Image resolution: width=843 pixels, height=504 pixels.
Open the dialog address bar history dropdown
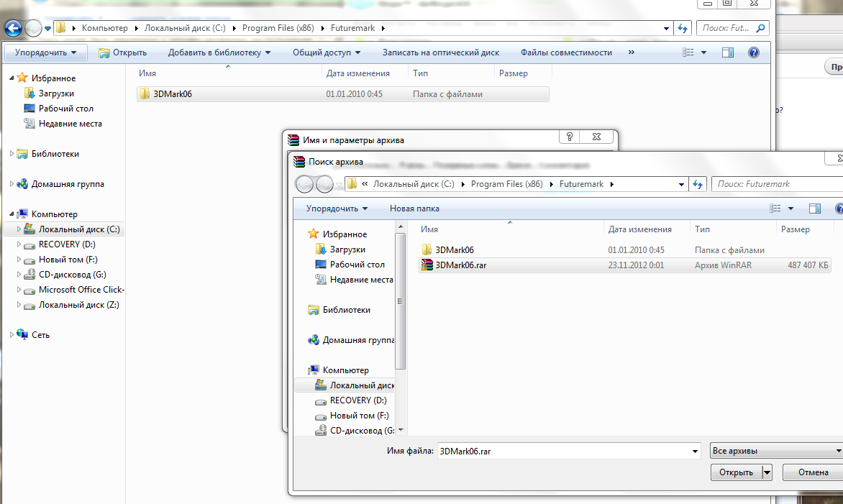tap(681, 184)
